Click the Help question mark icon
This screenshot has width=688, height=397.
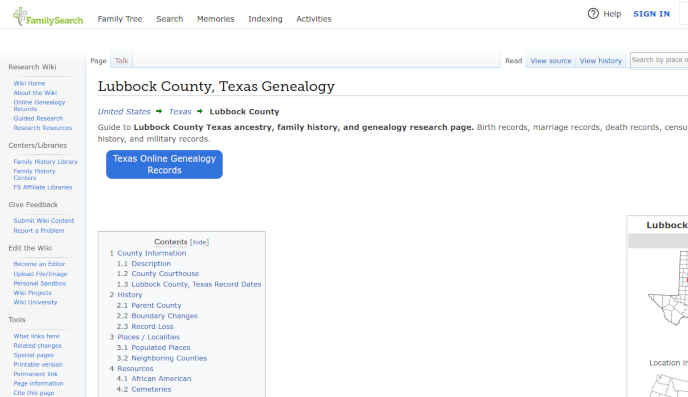tap(593, 14)
